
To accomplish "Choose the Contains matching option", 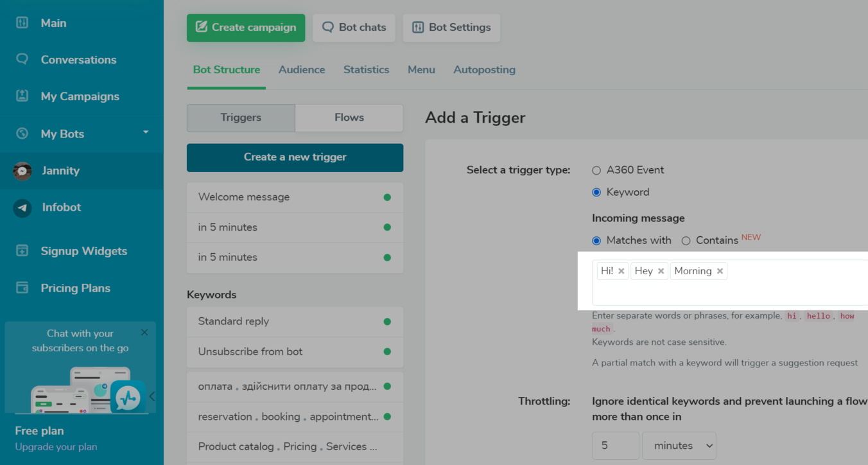I will 686,241.
